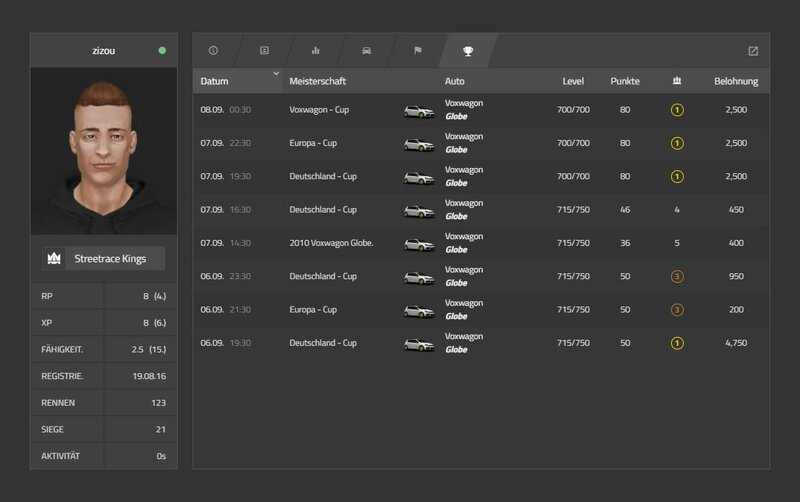This screenshot has width=800, height=502.
Task: Sort table by Belohnung column header
Action: pos(735,81)
